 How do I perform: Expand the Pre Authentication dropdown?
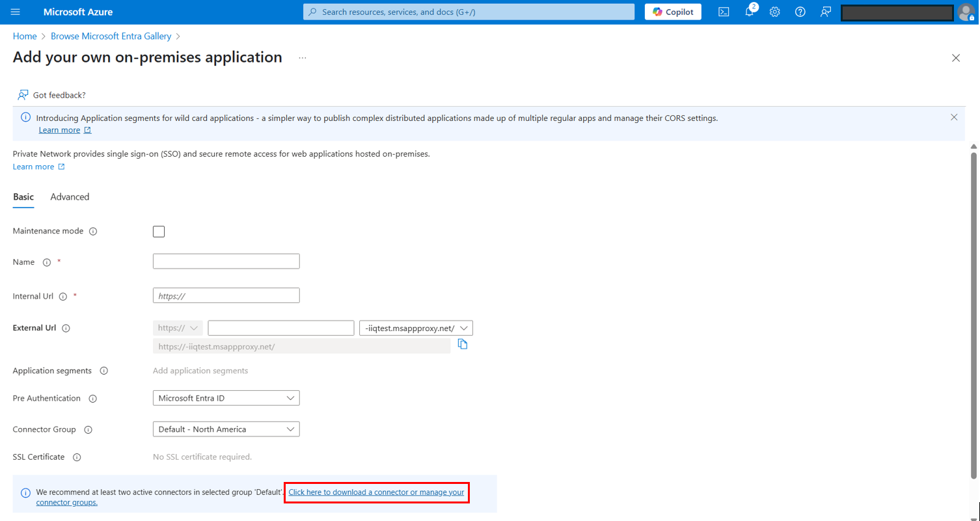pos(226,398)
